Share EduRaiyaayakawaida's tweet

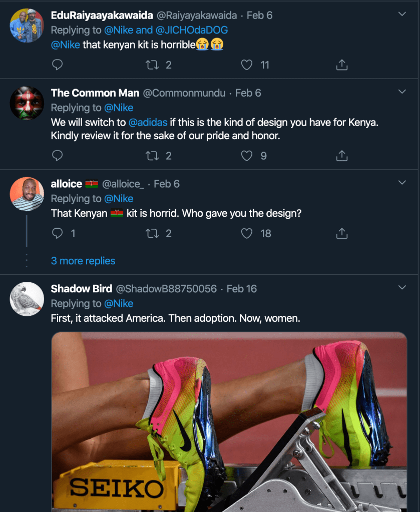point(341,65)
